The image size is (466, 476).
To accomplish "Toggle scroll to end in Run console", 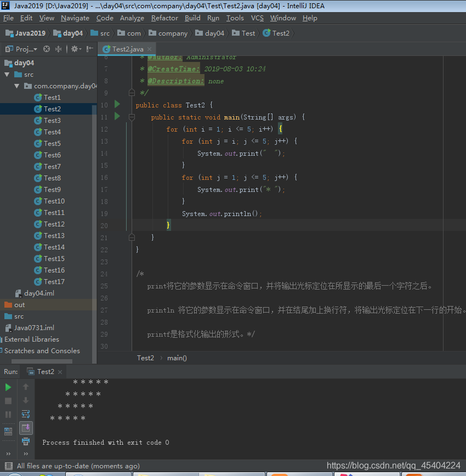I will pos(26,428).
